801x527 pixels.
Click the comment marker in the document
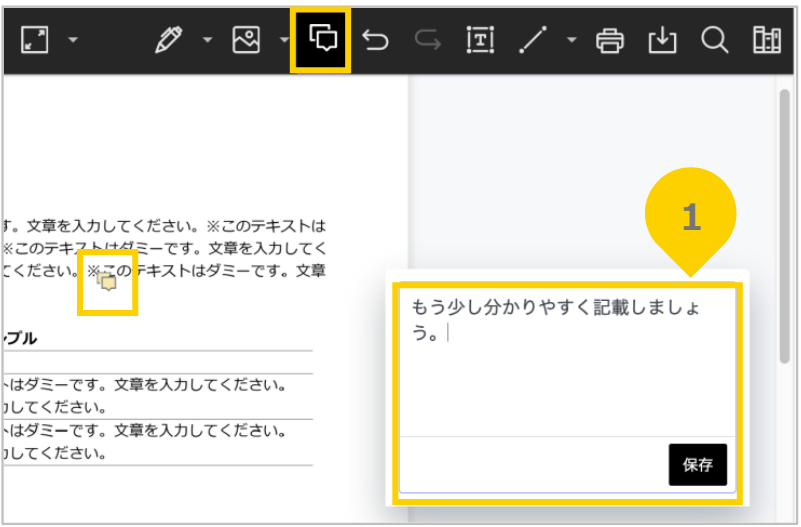(107, 281)
